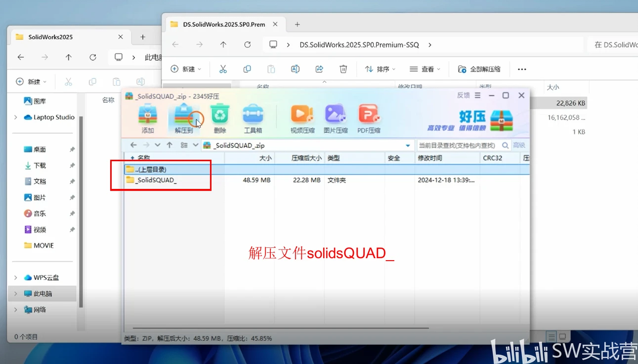
Task: Open the 查看 view dropdown
Action: pos(425,69)
